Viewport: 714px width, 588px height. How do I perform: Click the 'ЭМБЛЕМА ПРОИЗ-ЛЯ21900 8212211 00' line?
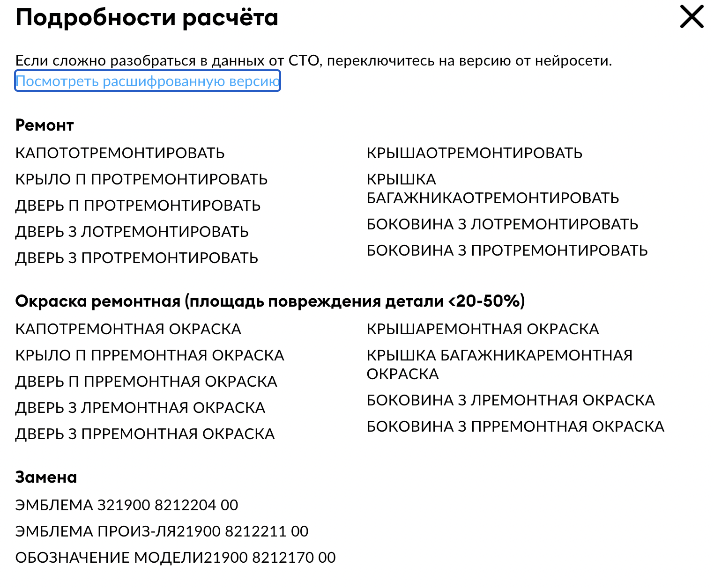point(162,532)
